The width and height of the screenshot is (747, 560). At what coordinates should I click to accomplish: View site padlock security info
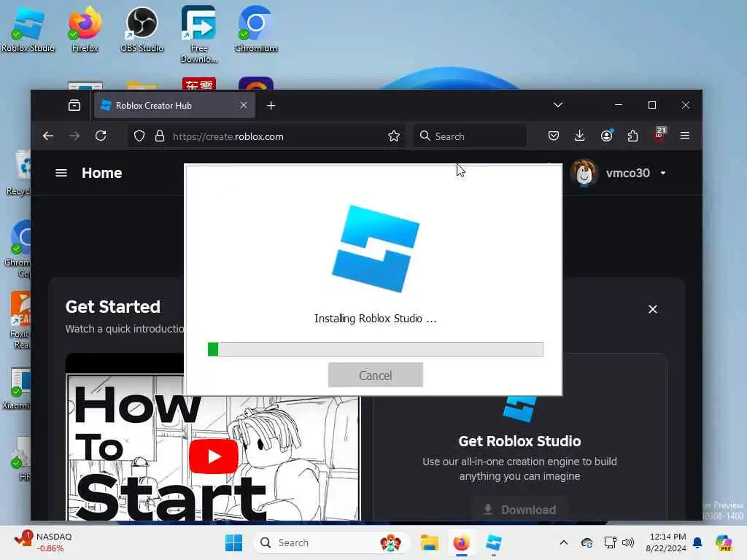coord(160,136)
